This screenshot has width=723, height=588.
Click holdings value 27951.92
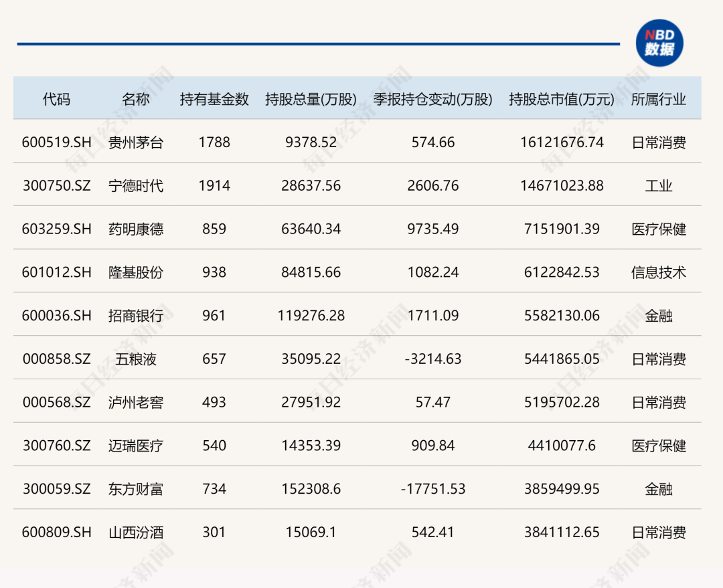click(x=311, y=402)
